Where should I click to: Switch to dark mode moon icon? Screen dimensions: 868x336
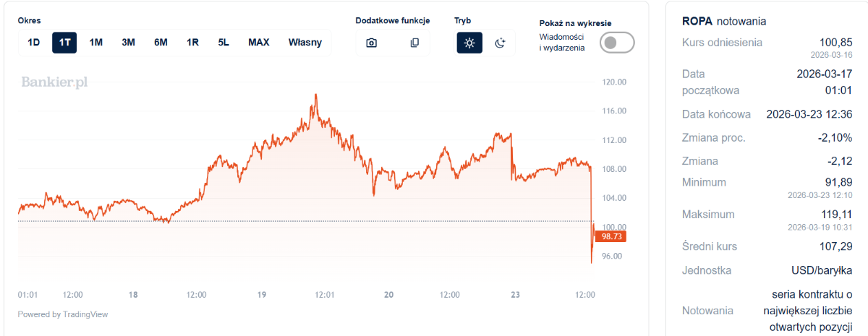click(x=500, y=43)
